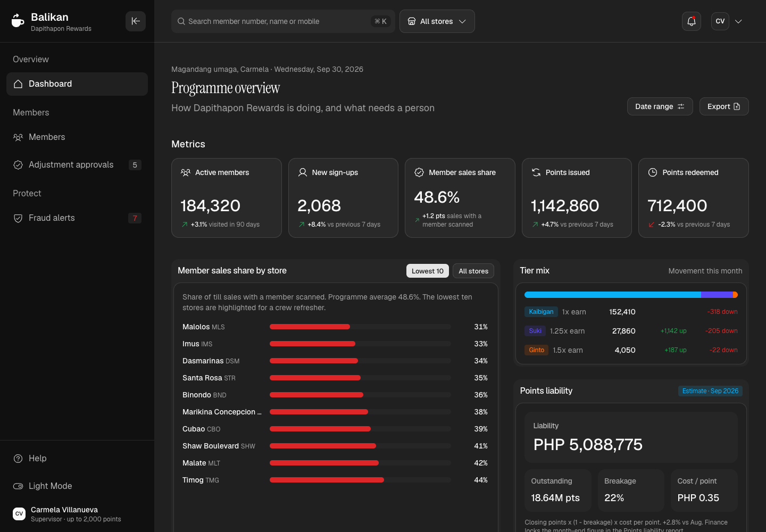Click the tier mix distribution bar
This screenshot has height=532, width=766.
[631, 295]
